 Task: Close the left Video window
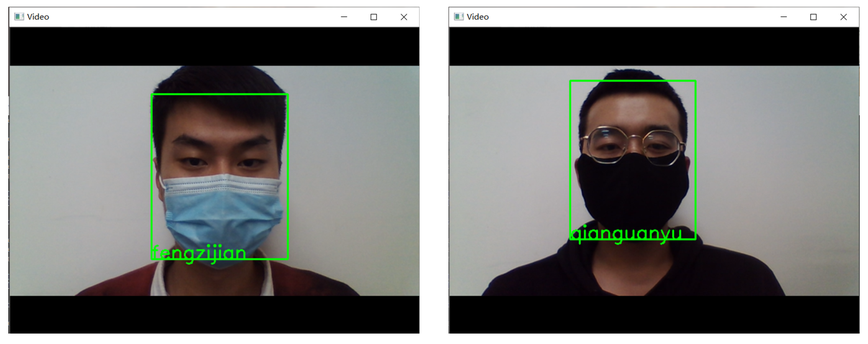coord(404,17)
